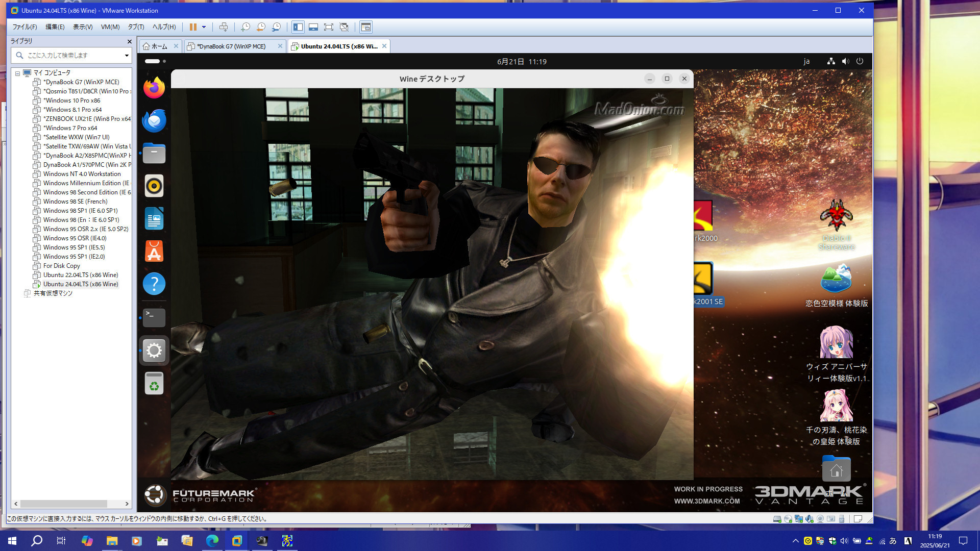Click the VMware network adapter status icon
The height and width of the screenshot is (551, 980).
[799, 519]
